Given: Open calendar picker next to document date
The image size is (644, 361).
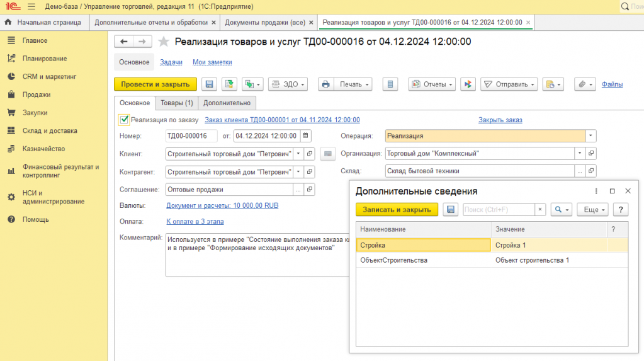Looking at the screenshot, I should coord(305,135).
